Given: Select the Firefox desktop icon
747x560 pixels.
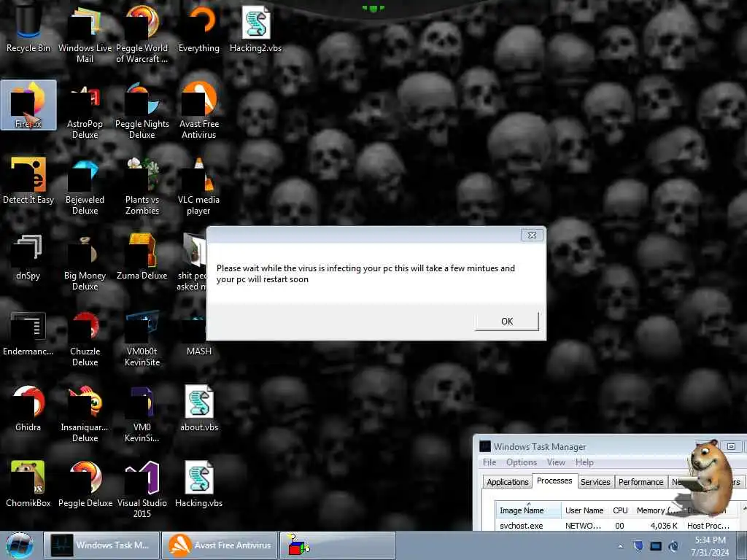Looking at the screenshot, I should click(28, 105).
